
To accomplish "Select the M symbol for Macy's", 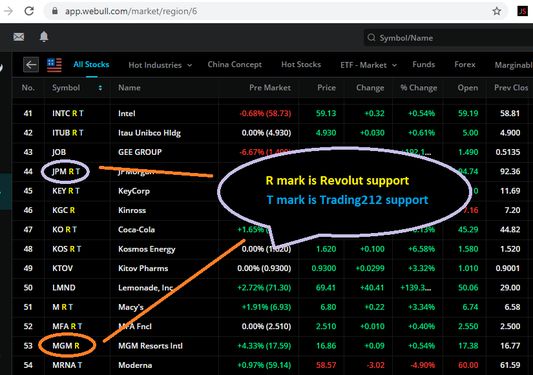I will 56,307.
